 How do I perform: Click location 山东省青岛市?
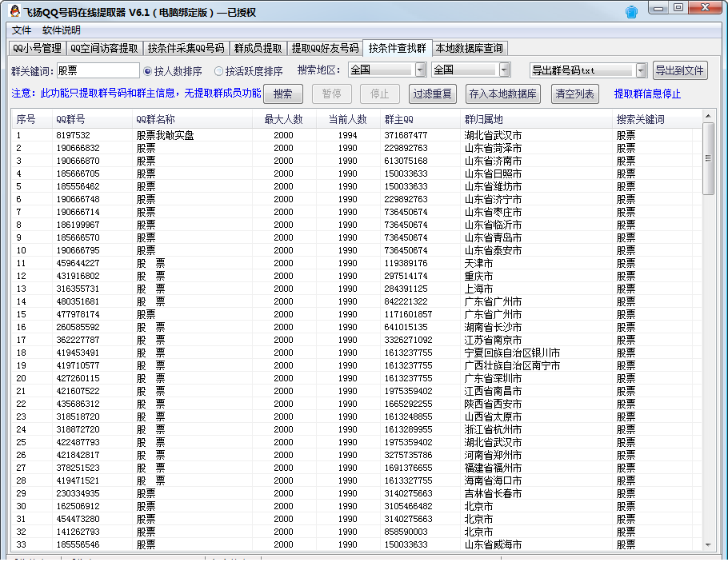[x=493, y=238]
